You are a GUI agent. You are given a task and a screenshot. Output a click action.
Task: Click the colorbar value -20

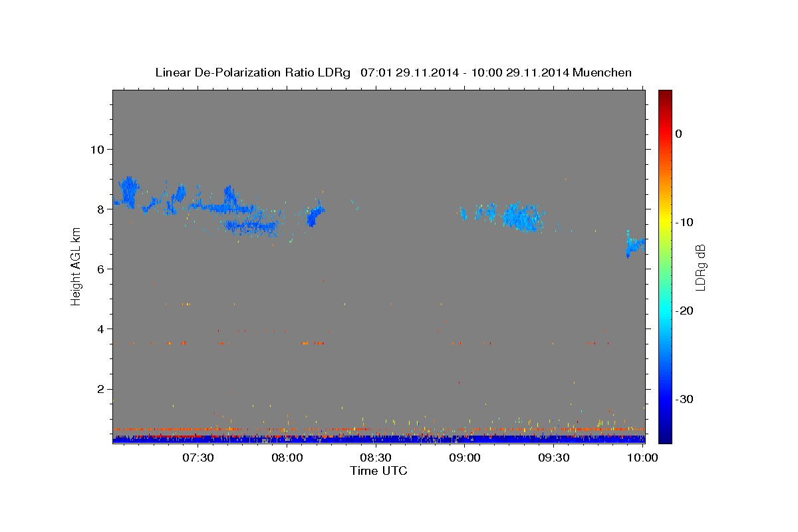pos(685,311)
